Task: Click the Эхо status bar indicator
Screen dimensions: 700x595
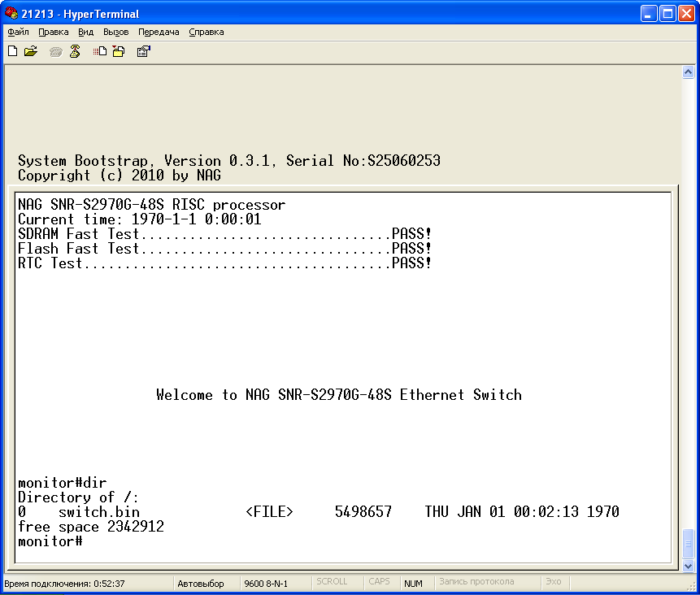Action: pyautogui.click(x=554, y=582)
